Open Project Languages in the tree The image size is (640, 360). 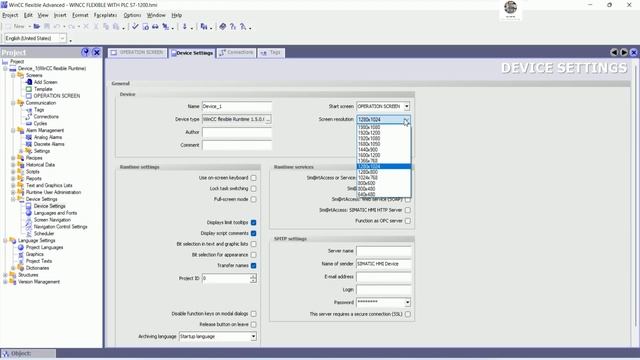[x=44, y=247]
